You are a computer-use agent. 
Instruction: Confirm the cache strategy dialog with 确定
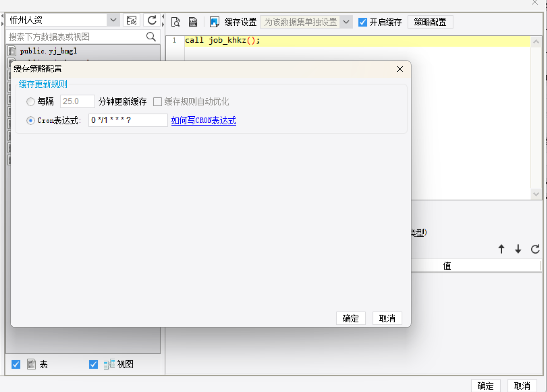click(x=351, y=318)
